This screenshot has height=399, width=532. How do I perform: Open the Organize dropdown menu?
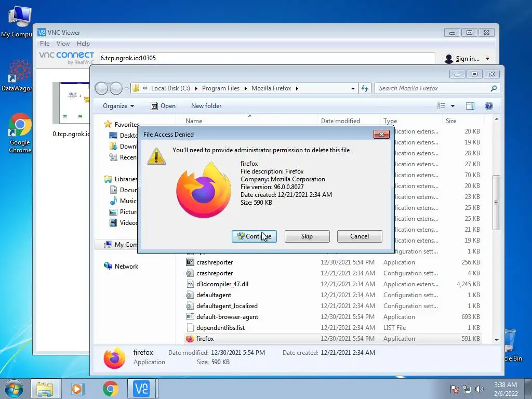118,106
